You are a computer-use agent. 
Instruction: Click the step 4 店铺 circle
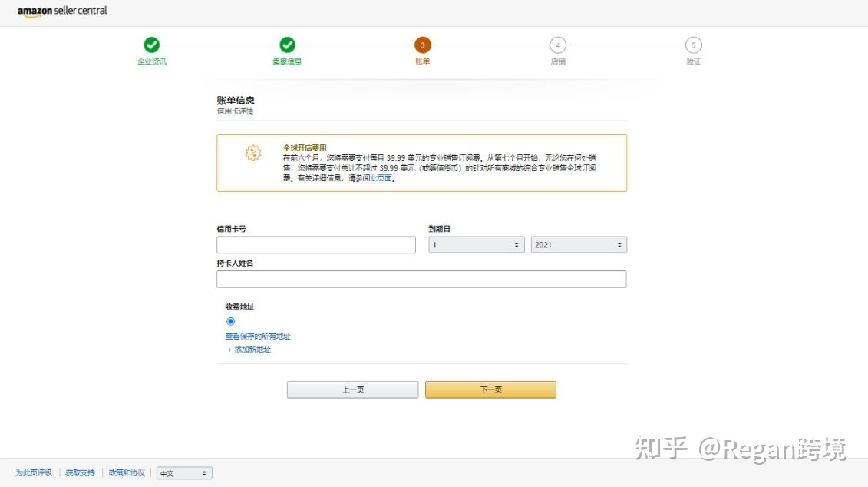point(558,45)
